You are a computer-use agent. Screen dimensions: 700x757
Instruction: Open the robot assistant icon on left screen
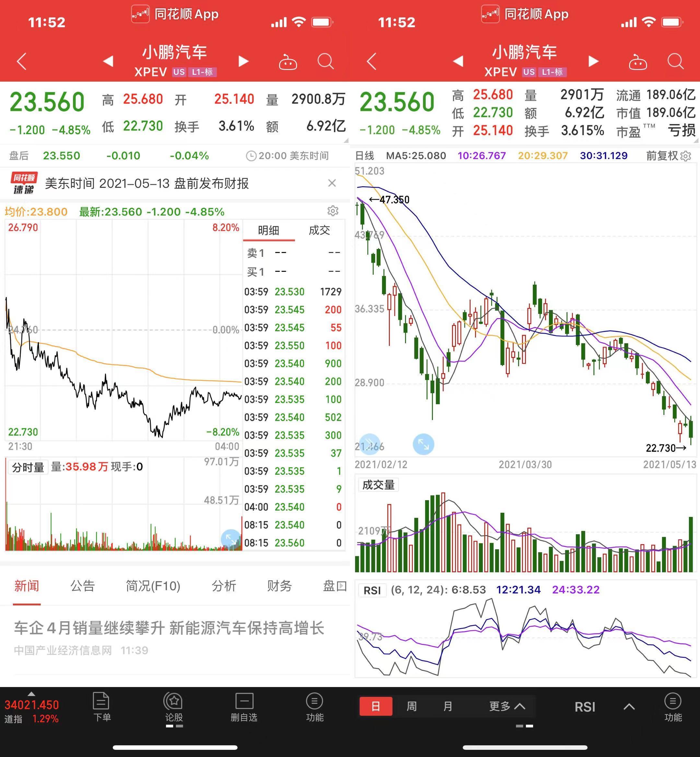(288, 62)
